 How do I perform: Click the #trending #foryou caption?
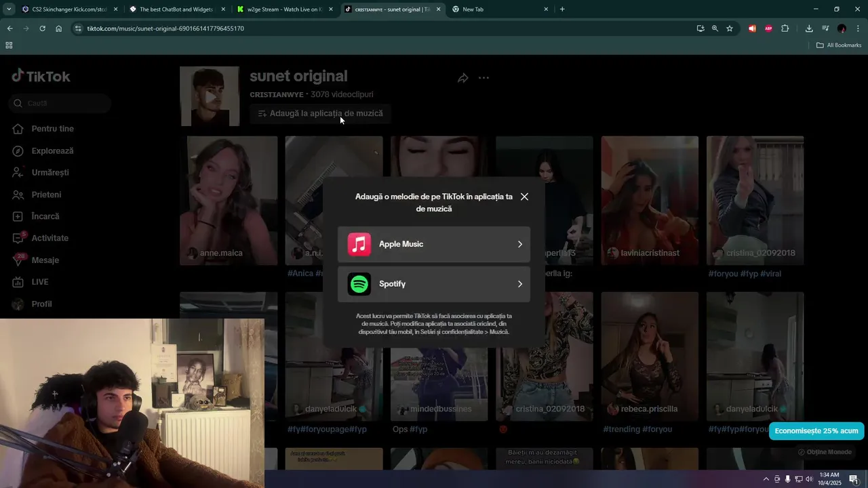coord(637,429)
